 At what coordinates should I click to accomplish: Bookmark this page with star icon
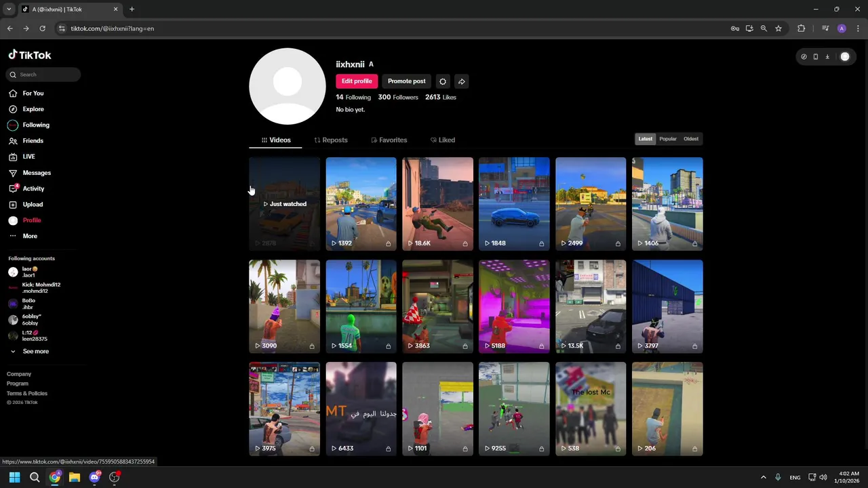point(778,28)
